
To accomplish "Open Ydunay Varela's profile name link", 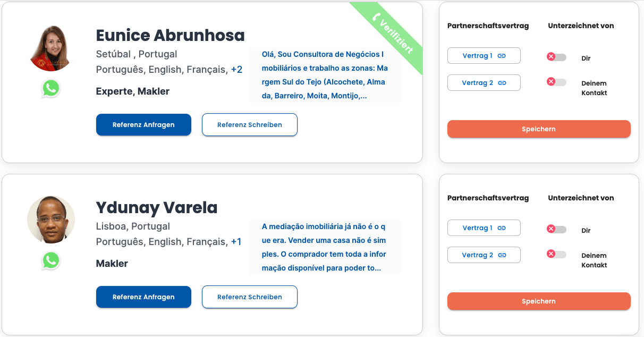I will pyautogui.click(x=157, y=207).
